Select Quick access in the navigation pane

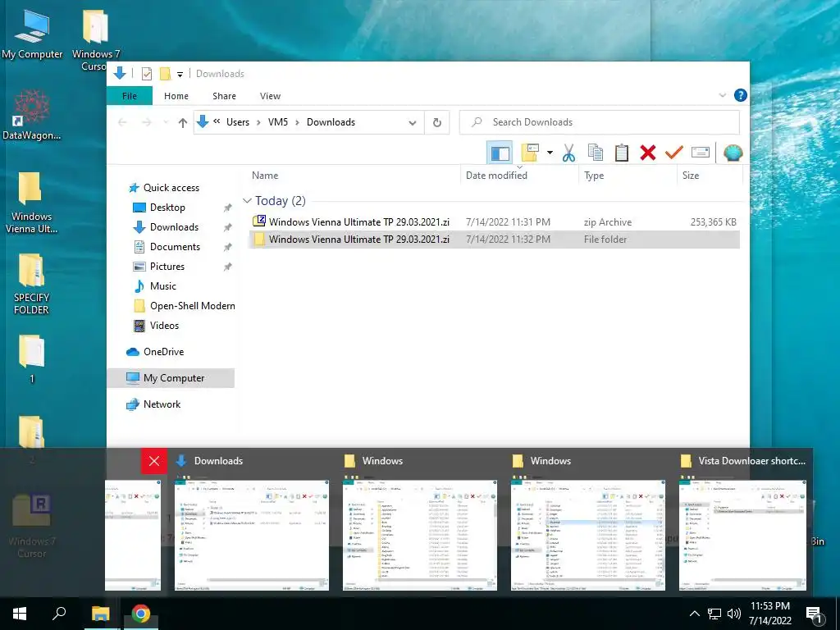click(x=171, y=188)
